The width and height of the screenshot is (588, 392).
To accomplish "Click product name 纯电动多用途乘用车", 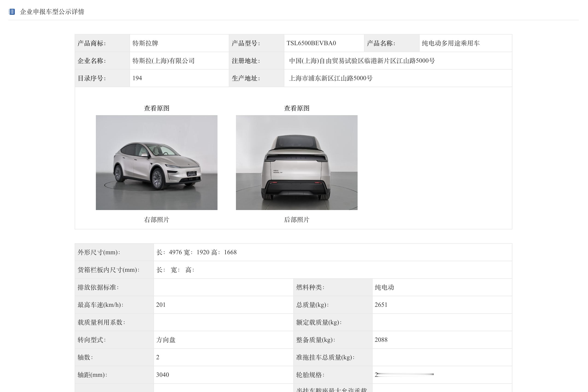I will pyautogui.click(x=451, y=43).
